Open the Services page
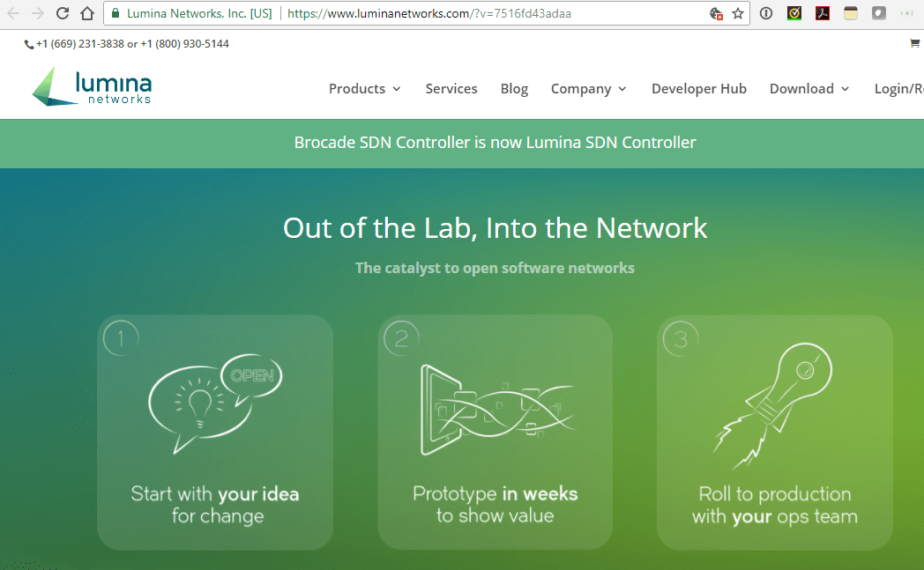Image resolution: width=924 pixels, height=570 pixels. (451, 88)
